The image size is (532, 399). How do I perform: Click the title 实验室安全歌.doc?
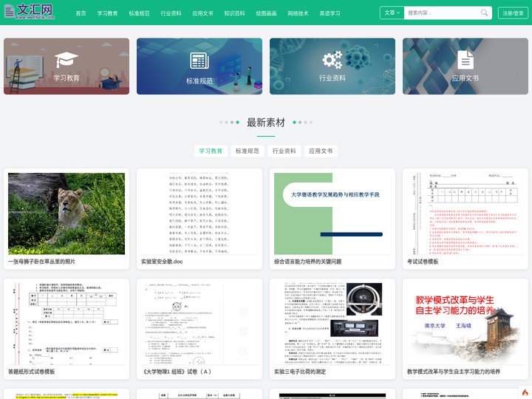[x=162, y=262]
